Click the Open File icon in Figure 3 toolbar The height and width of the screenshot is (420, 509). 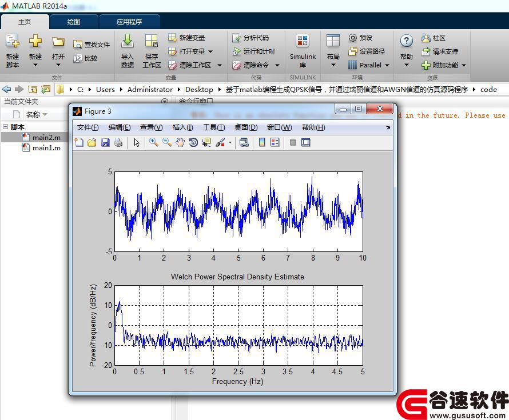point(92,142)
